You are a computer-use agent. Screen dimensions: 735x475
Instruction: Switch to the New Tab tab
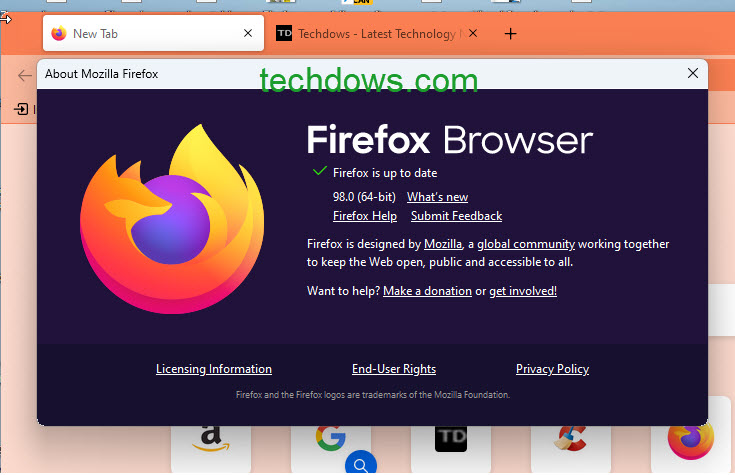(x=153, y=33)
